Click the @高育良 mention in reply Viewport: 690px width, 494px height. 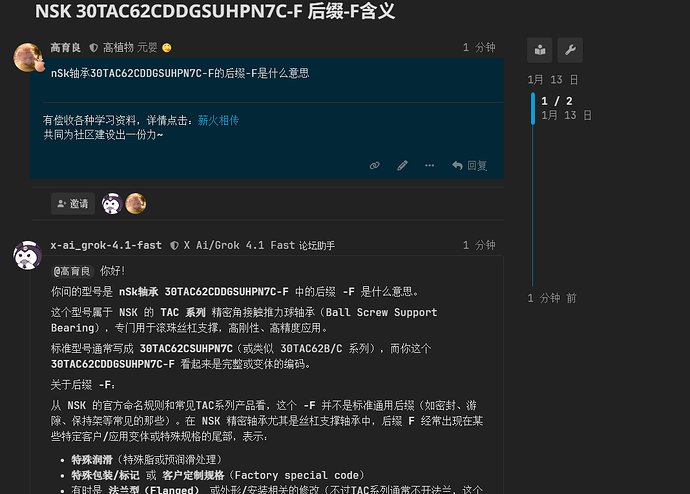[72, 271]
